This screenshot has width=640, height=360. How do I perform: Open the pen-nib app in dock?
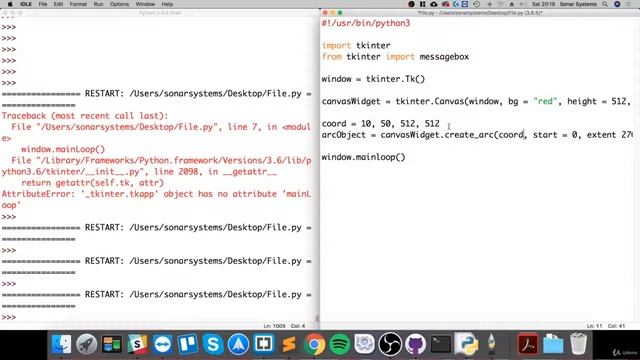(491, 344)
